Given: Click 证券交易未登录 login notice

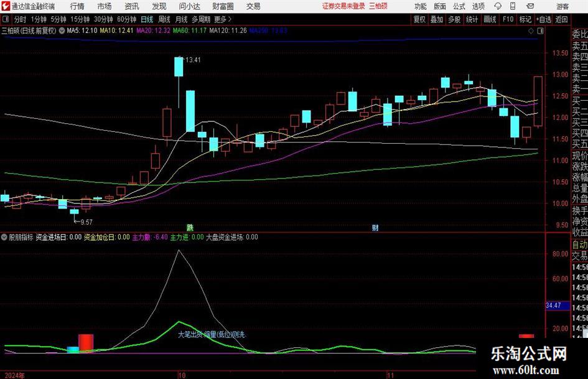Looking at the screenshot, I should pyautogui.click(x=343, y=6).
